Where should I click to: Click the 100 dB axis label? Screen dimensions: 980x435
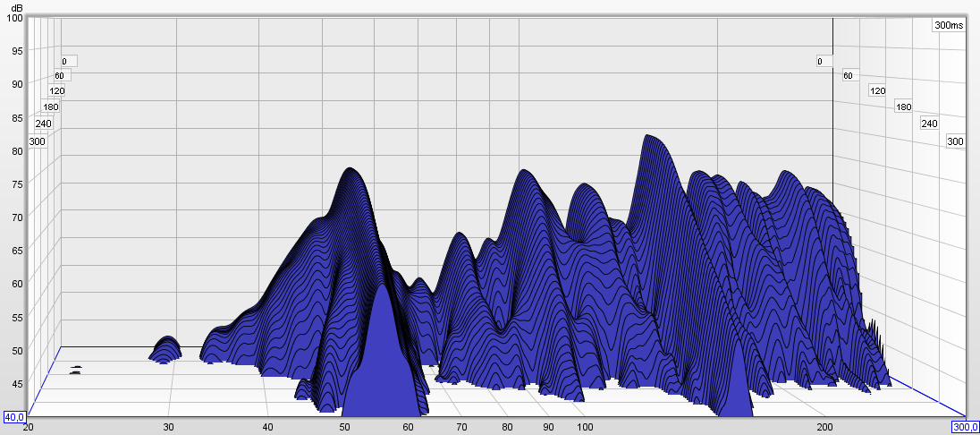click(x=15, y=18)
